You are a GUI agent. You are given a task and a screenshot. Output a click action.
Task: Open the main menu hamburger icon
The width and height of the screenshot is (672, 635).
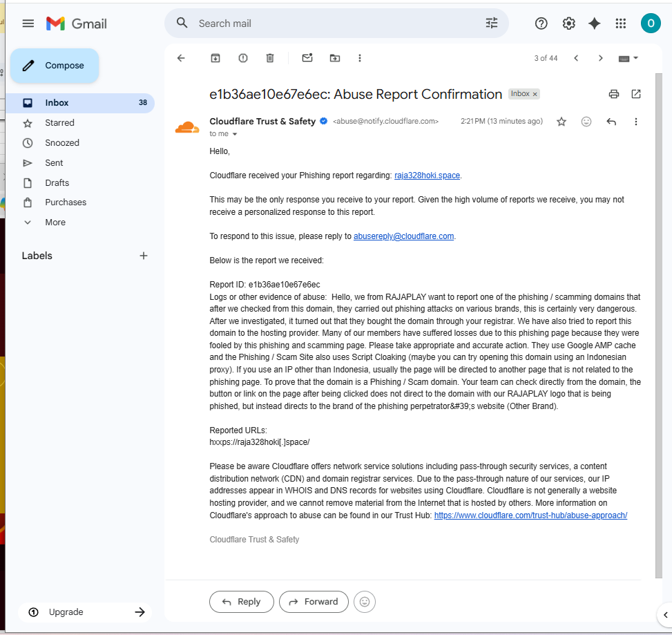pyautogui.click(x=28, y=23)
